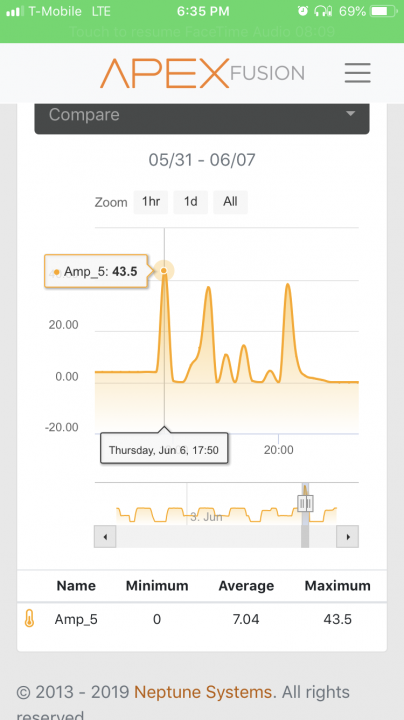This screenshot has width=404, height=720.
Task: Click the navigator scrollbar track
Action: click(x=226, y=537)
